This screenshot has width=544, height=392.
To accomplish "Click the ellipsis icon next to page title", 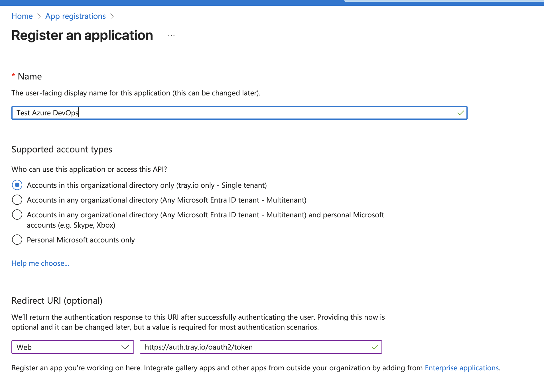I will 171,35.
